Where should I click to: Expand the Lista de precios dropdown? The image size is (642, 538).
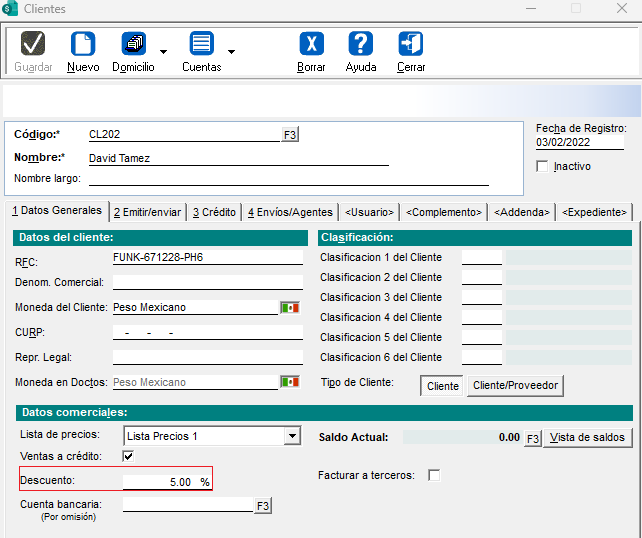pyautogui.click(x=292, y=436)
